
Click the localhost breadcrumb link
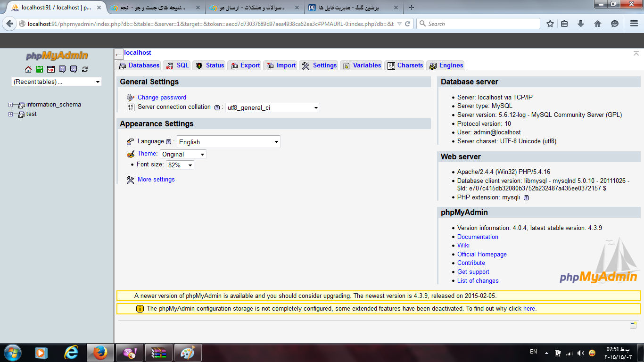point(138,53)
